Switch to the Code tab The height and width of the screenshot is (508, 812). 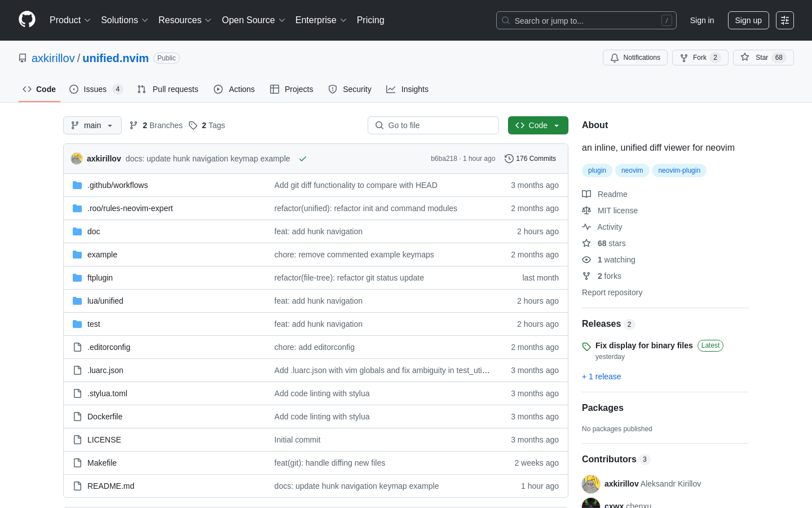39,89
